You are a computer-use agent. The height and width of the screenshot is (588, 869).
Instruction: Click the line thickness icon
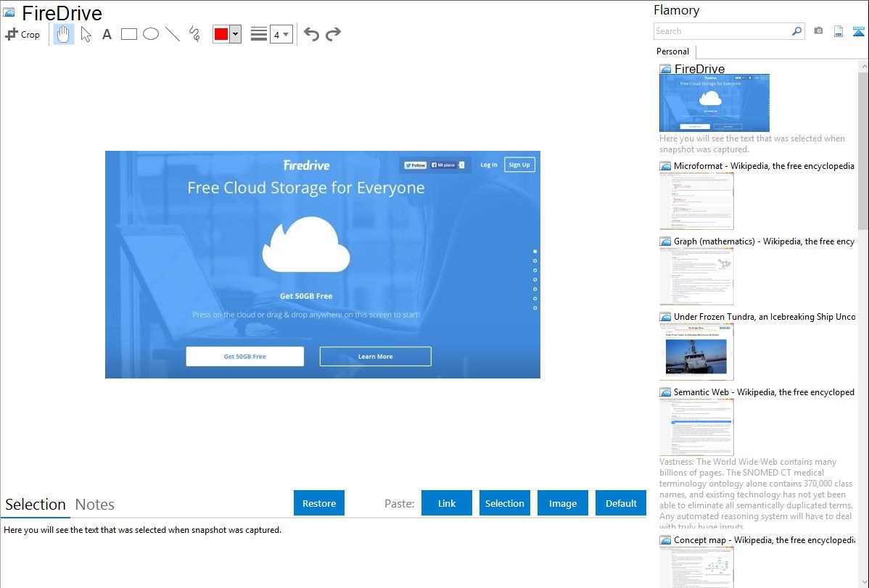click(x=259, y=34)
